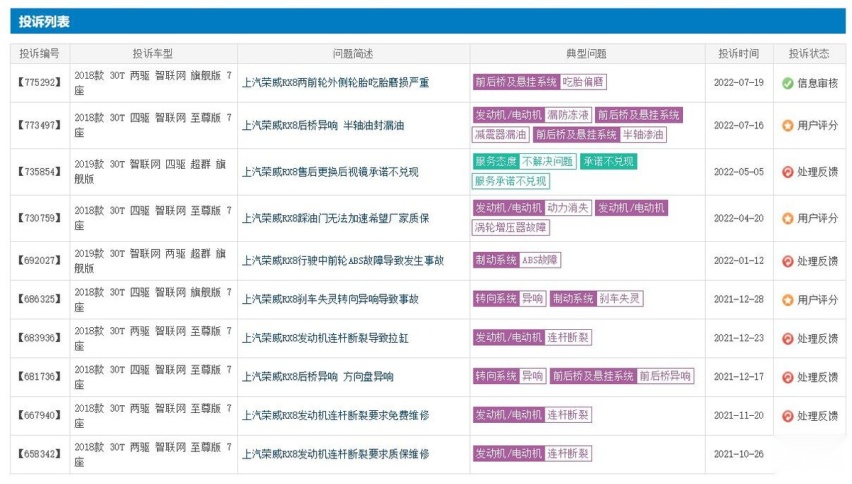
Task: Click the 信息审核 status text
Action: 817,83
